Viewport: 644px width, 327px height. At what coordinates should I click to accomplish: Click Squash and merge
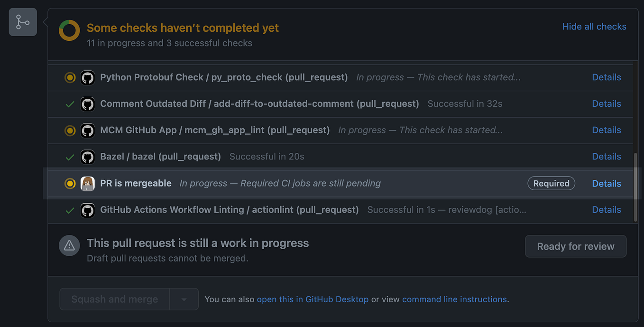(114, 299)
